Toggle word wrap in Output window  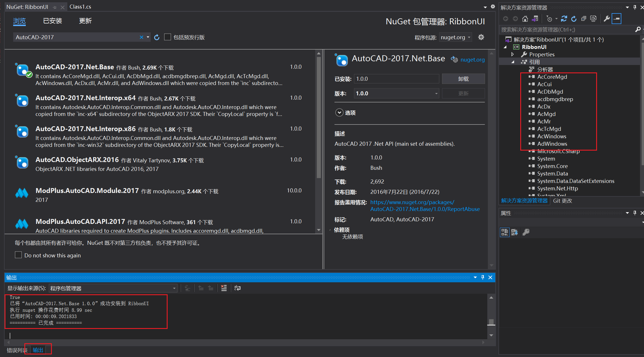pos(237,288)
